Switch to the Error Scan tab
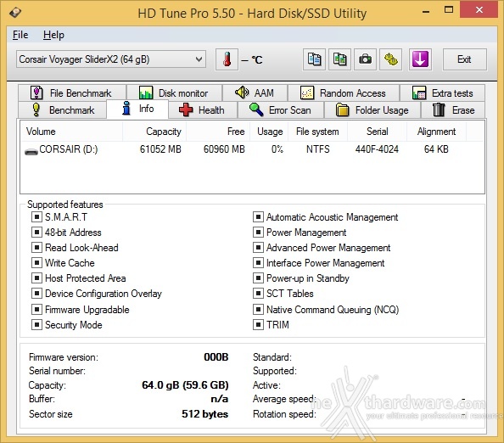The width and height of the screenshot is (504, 443). 281,110
